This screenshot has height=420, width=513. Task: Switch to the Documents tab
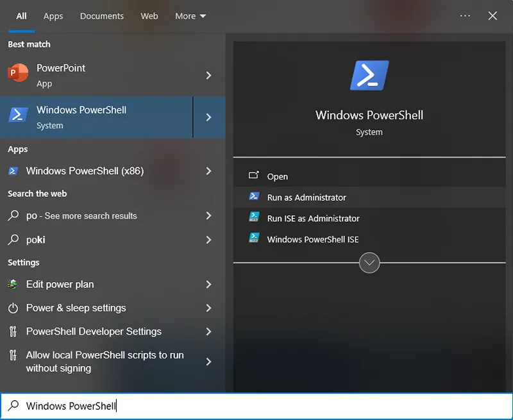pos(102,16)
